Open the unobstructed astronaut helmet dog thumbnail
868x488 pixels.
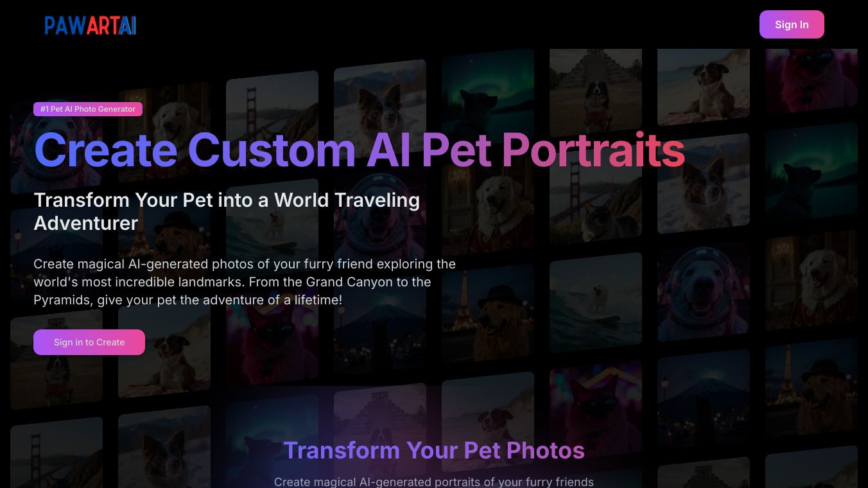click(704, 292)
